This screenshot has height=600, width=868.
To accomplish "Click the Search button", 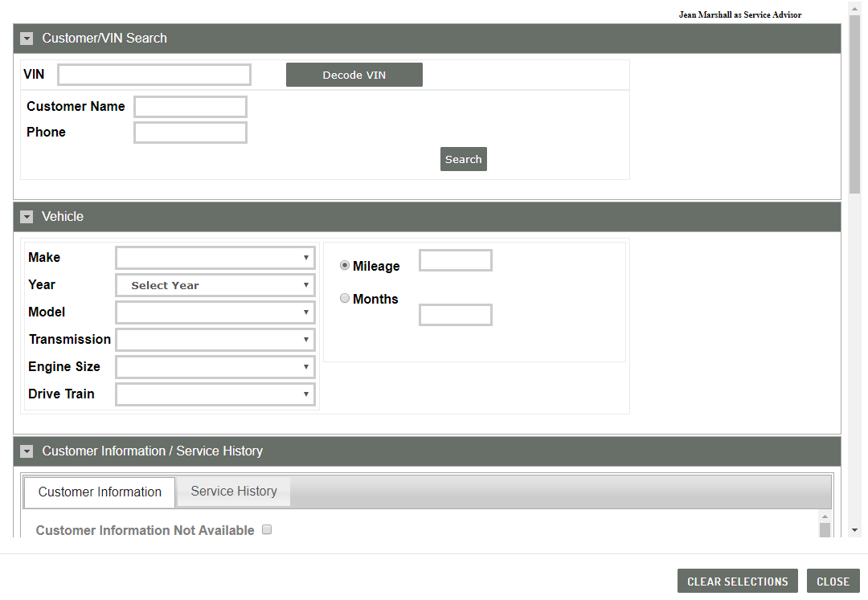I will click(463, 158).
